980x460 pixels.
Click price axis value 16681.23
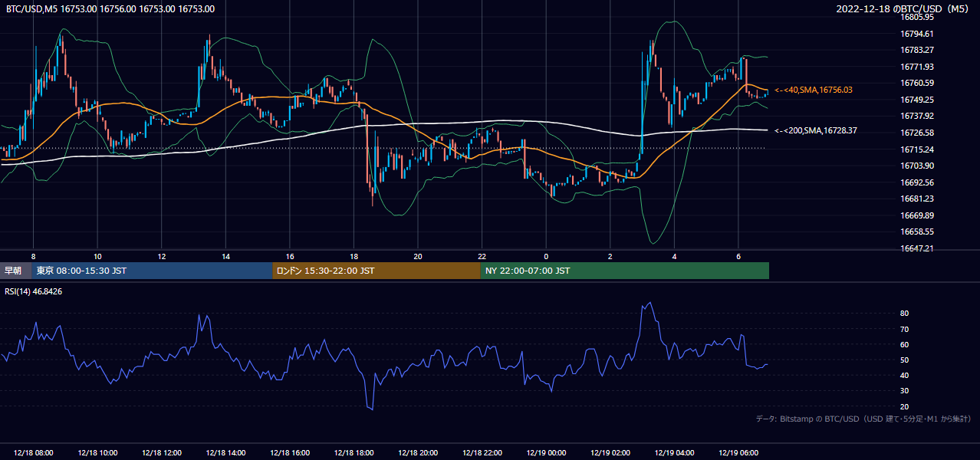[x=916, y=199]
